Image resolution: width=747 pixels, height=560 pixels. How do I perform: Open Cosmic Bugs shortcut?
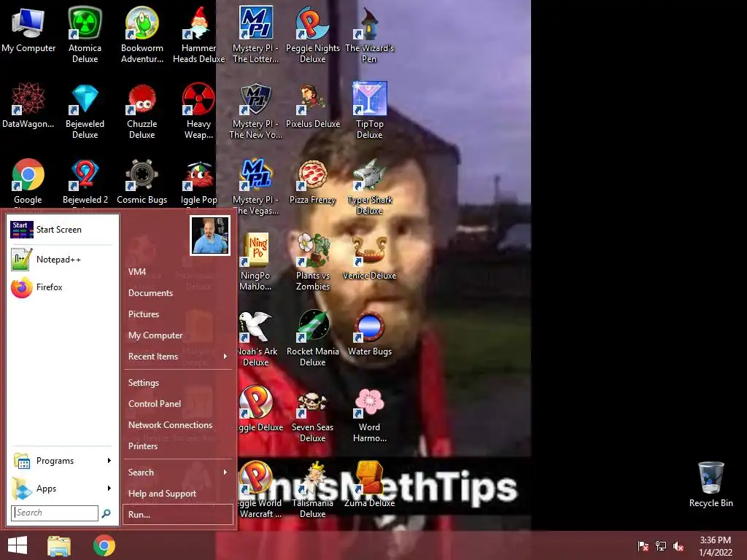click(142, 182)
